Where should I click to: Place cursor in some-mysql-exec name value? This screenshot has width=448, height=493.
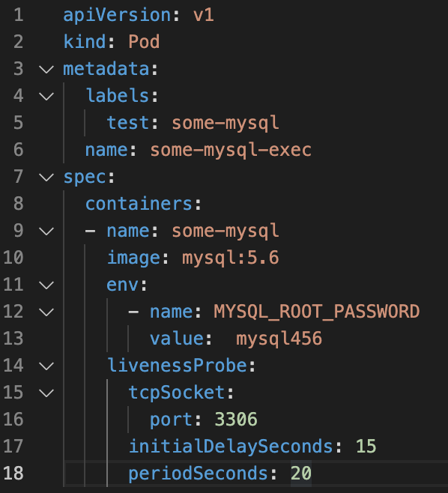tap(231, 151)
